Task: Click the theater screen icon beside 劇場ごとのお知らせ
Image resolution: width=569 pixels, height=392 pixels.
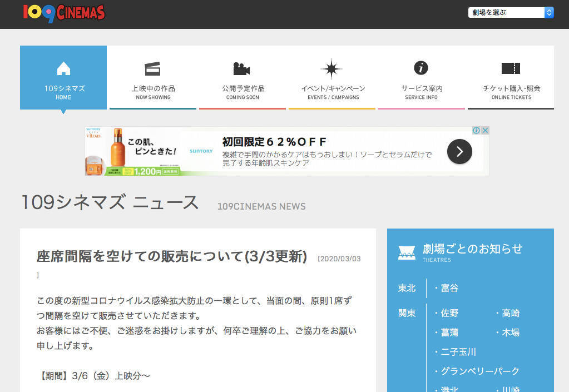Action: 407,252
